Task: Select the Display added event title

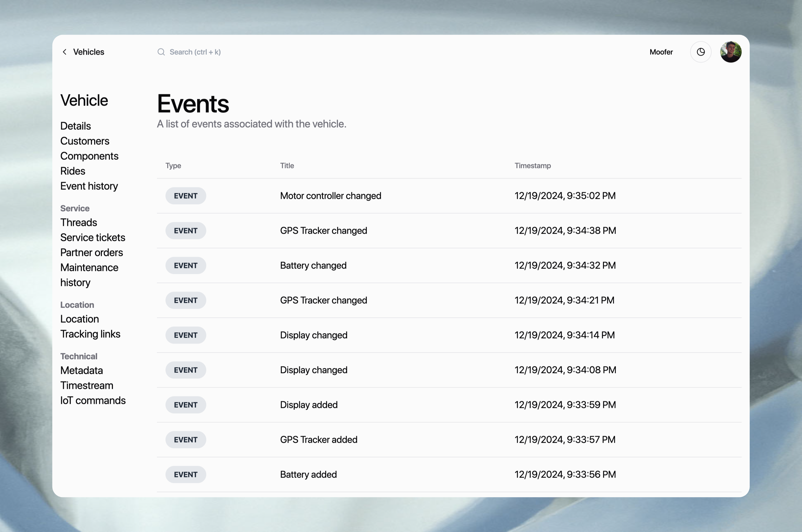Action: point(309,405)
